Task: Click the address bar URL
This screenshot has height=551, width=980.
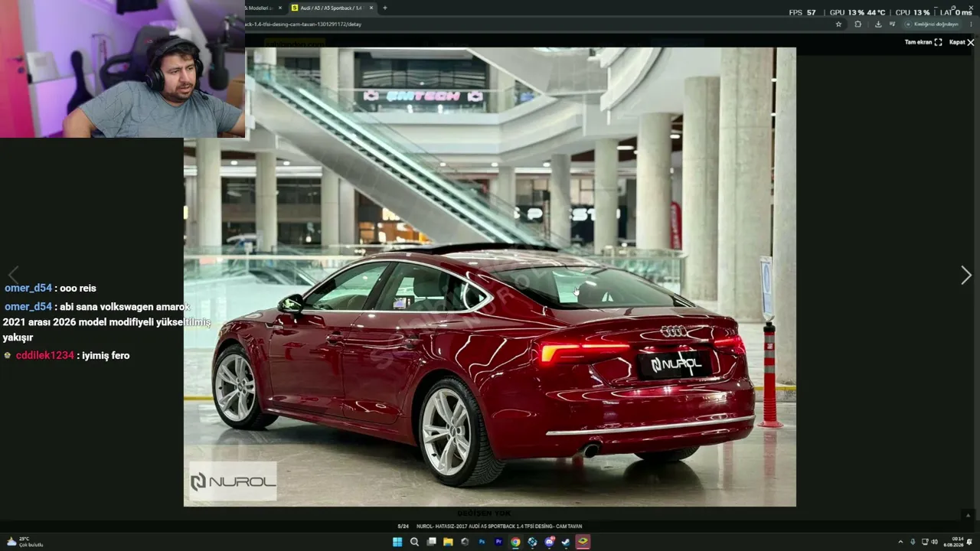Action: (303, 24)
